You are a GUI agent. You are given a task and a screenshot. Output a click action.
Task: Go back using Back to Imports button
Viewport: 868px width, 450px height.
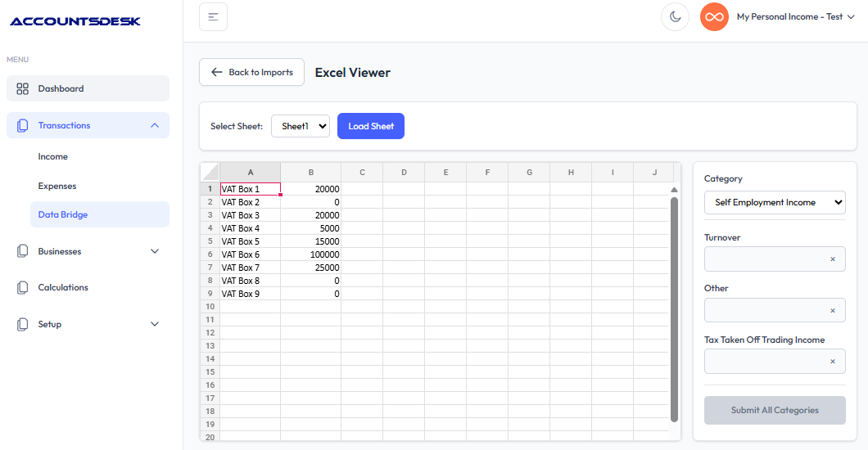pos(252,73)
